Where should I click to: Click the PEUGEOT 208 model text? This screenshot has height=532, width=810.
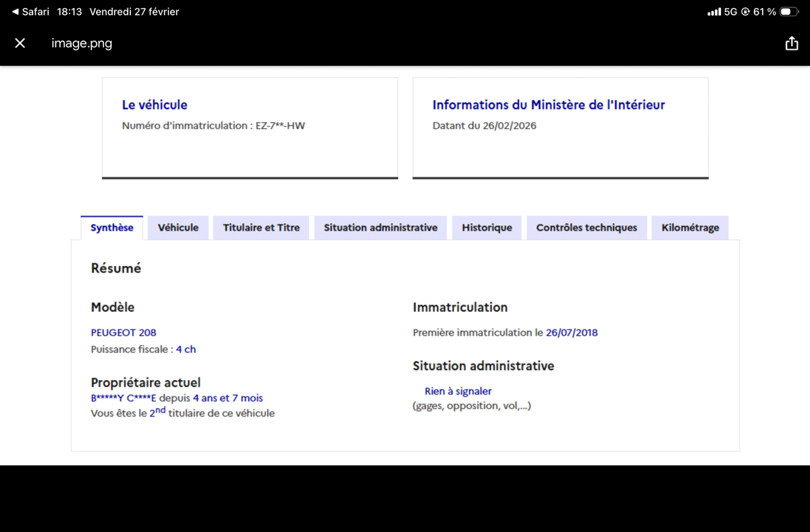click(x=124, y=332)
